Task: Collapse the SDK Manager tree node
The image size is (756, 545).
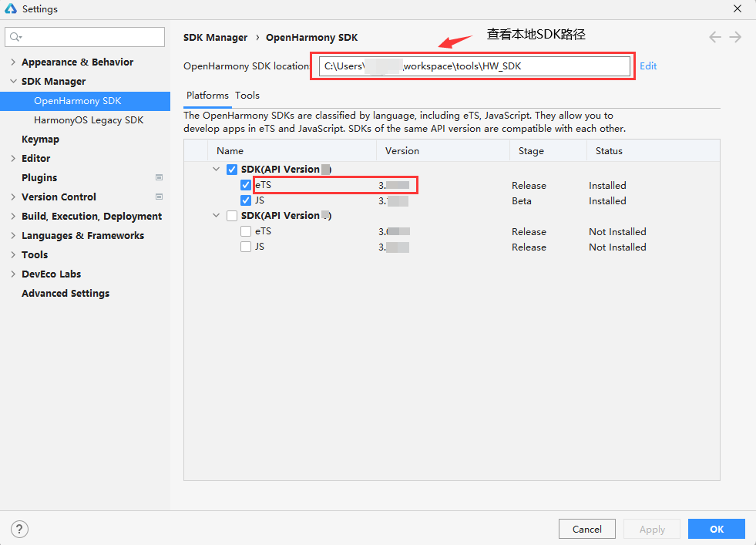Action: point(13,82)
